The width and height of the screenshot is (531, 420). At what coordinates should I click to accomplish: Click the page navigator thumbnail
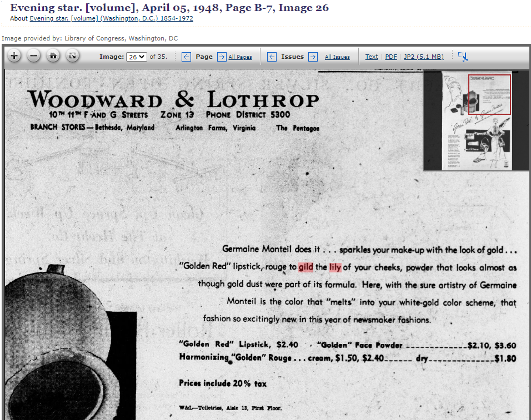click(477, 121)
